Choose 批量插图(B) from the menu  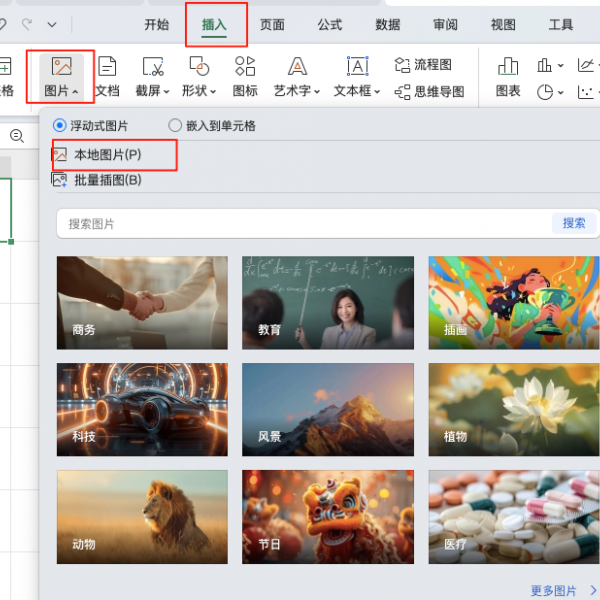pos(107,180)
